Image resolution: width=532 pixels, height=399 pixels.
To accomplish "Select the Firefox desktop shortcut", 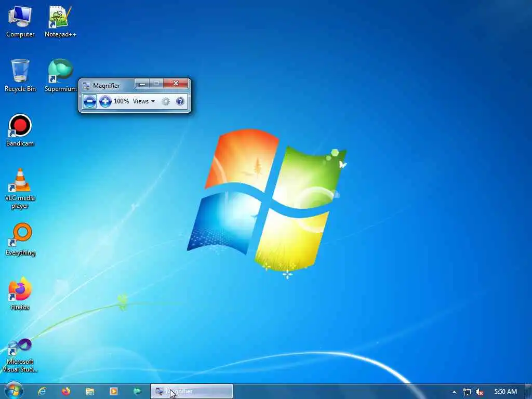I will [x=20, y=294].
